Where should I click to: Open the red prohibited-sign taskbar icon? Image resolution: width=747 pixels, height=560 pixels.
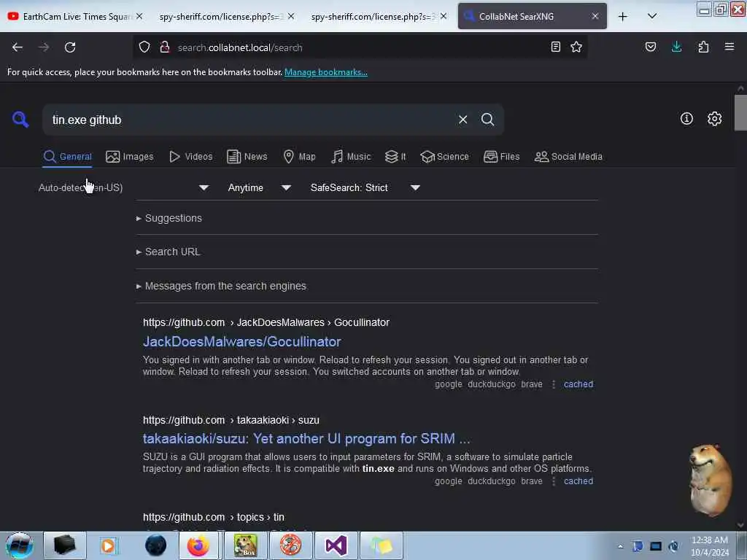(x=290, y=545)
